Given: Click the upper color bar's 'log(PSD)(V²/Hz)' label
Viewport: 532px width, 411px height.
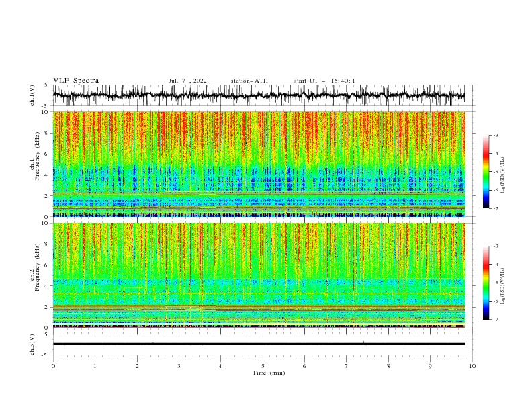Looking at the screenshot, I should tap(503, 175).
